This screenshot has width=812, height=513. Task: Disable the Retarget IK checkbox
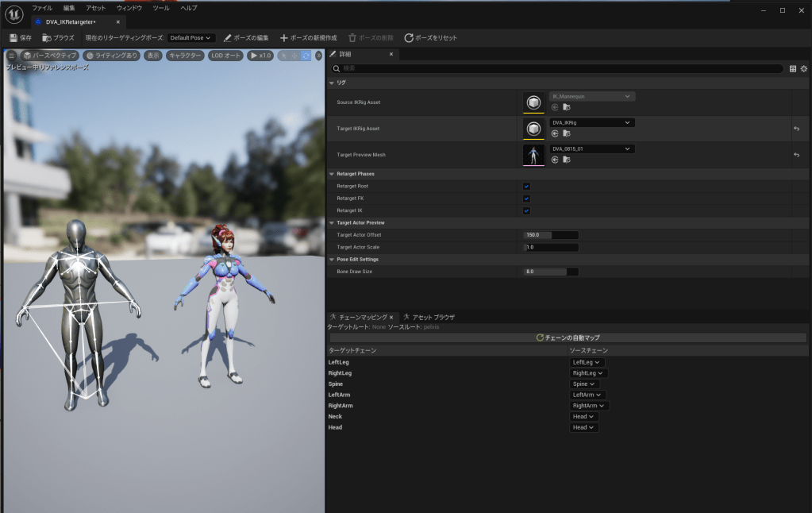tap(526, 211)
